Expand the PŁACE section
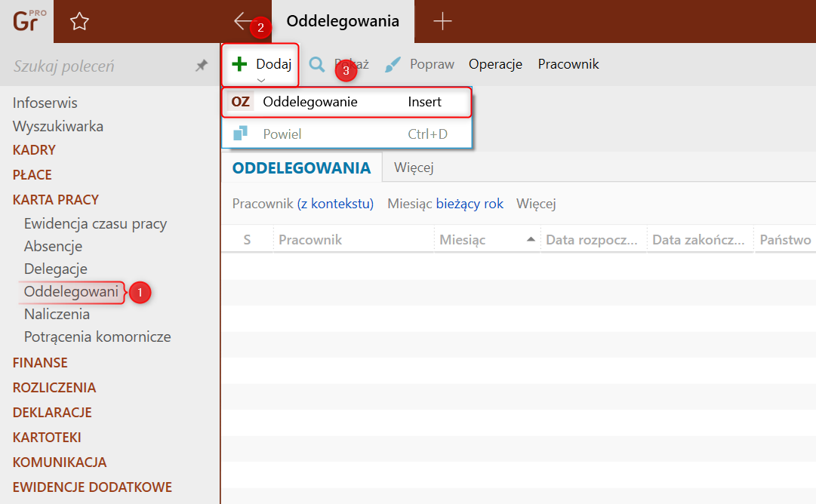 32,174
